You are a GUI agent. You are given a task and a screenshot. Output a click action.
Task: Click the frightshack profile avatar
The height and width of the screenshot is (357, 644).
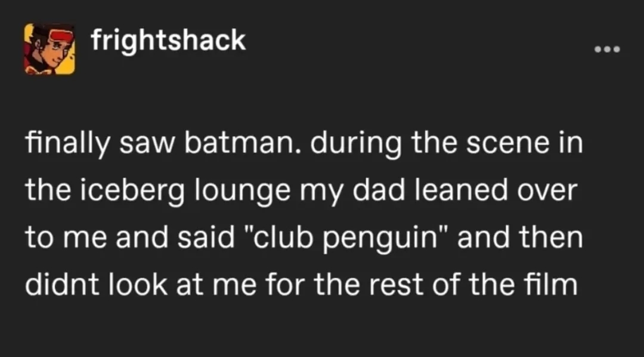pos(49,49)
